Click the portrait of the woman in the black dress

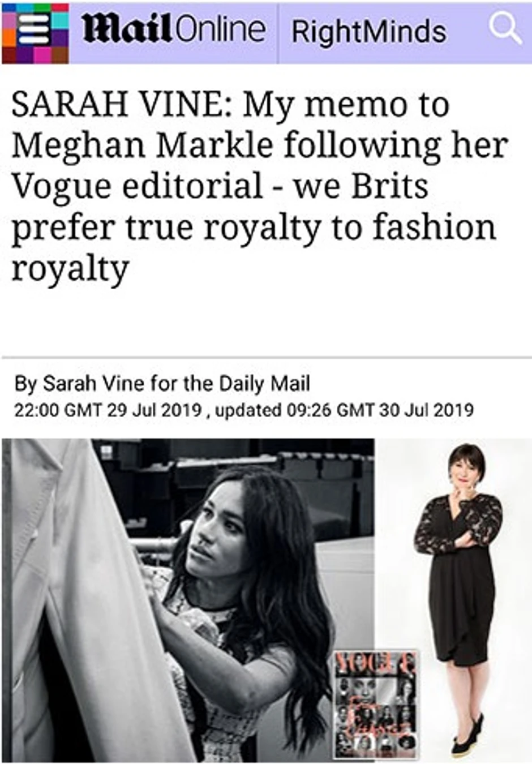point(458,566)
